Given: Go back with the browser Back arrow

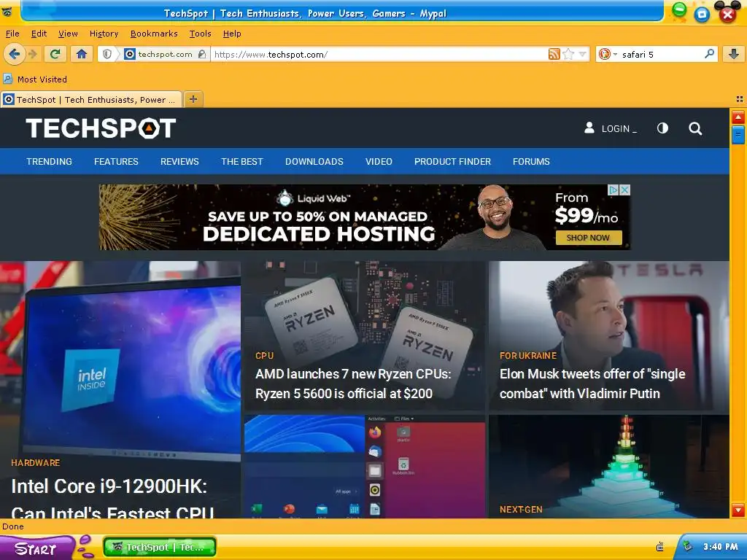Looking at the screenshot, I should pos(15,54).
